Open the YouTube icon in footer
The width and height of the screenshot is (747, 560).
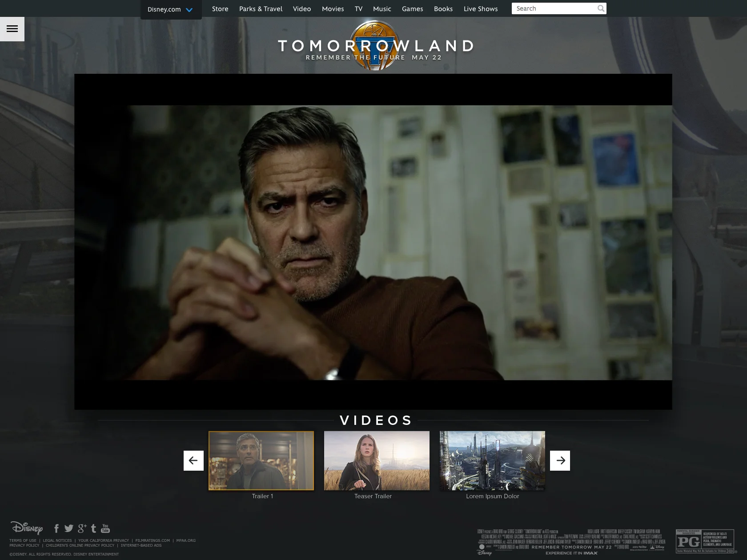[x=105, y=528]
